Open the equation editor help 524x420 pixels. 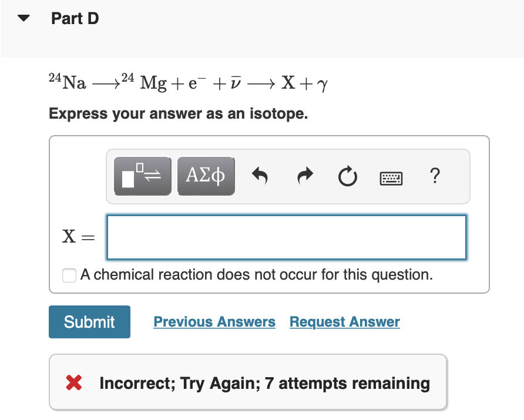click(x=435, y=176)
